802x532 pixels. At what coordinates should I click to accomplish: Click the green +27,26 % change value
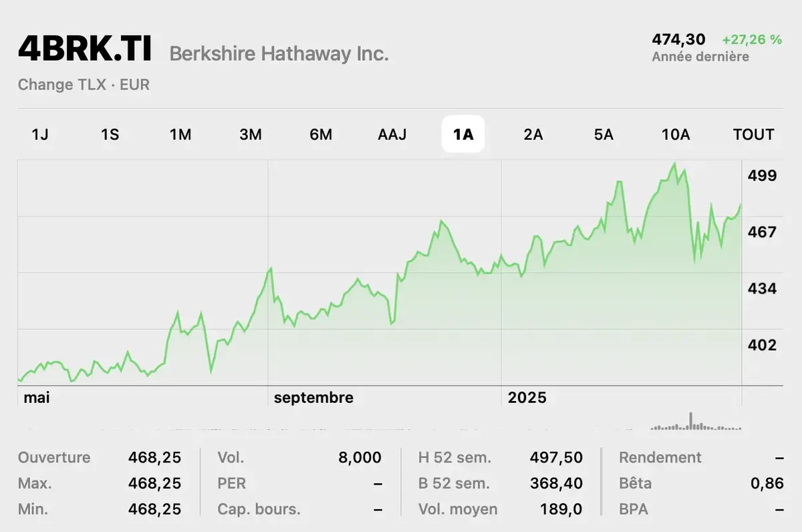751,39
